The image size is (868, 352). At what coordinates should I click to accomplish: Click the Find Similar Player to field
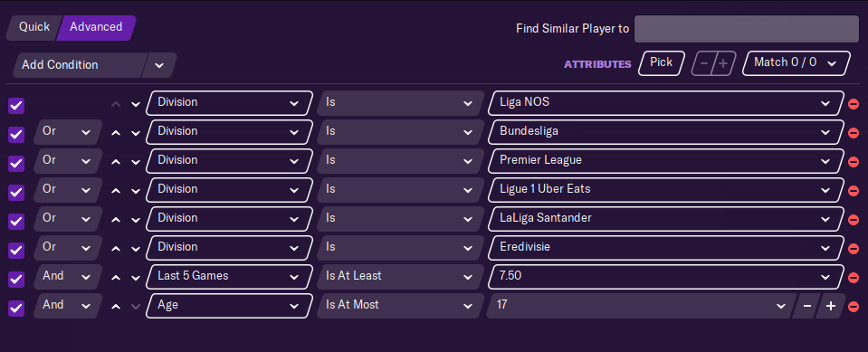coord(746,29)
